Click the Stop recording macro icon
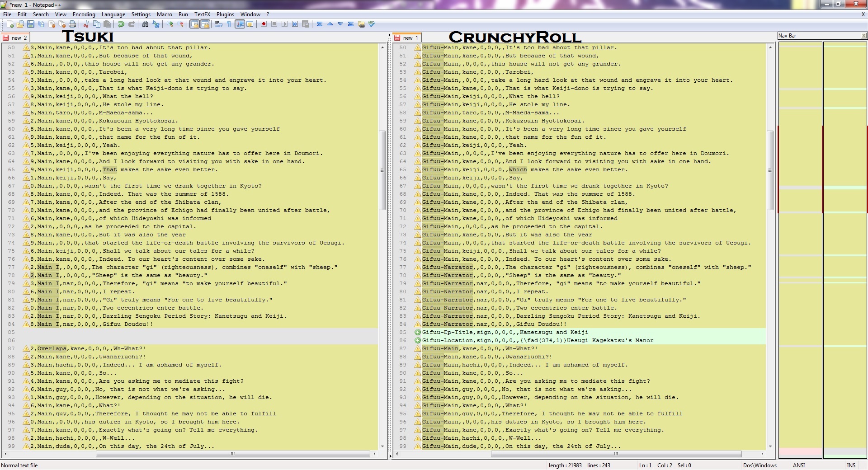Image resolution: width=868 pixels, height=470 pixels. point(274,24)
